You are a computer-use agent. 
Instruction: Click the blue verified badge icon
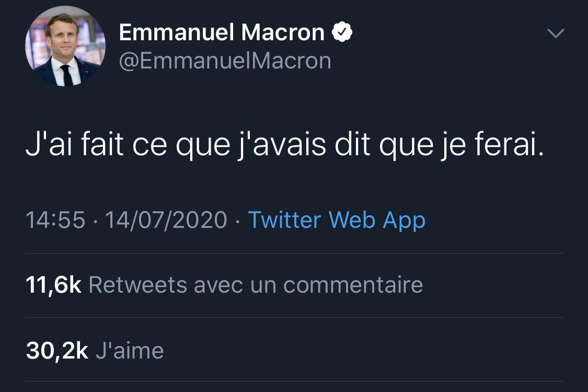point(342,33)
